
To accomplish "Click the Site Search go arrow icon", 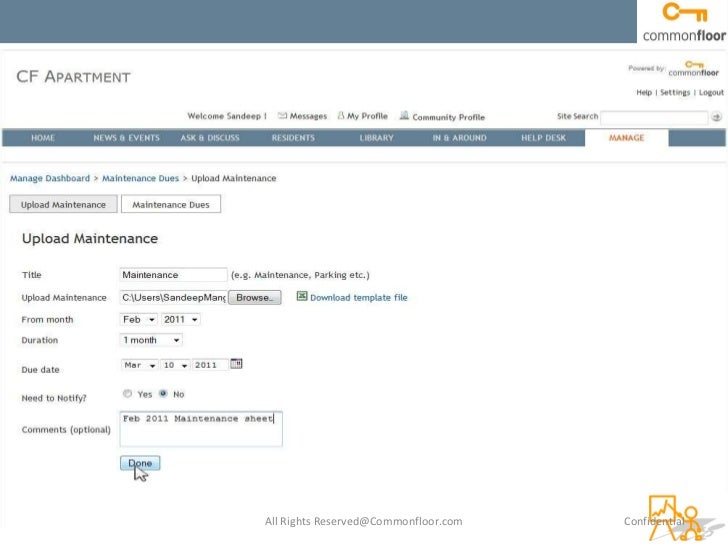I will click(716, 117).
